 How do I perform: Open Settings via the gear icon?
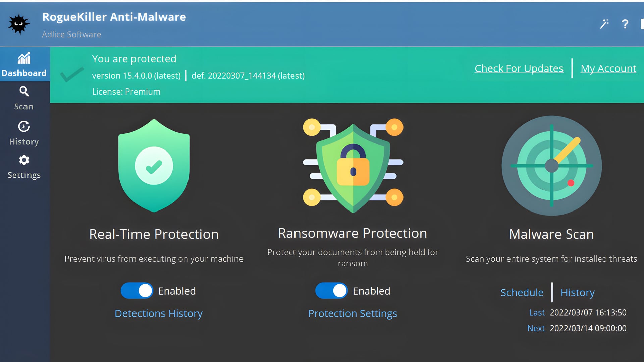[x=24, y=160]
